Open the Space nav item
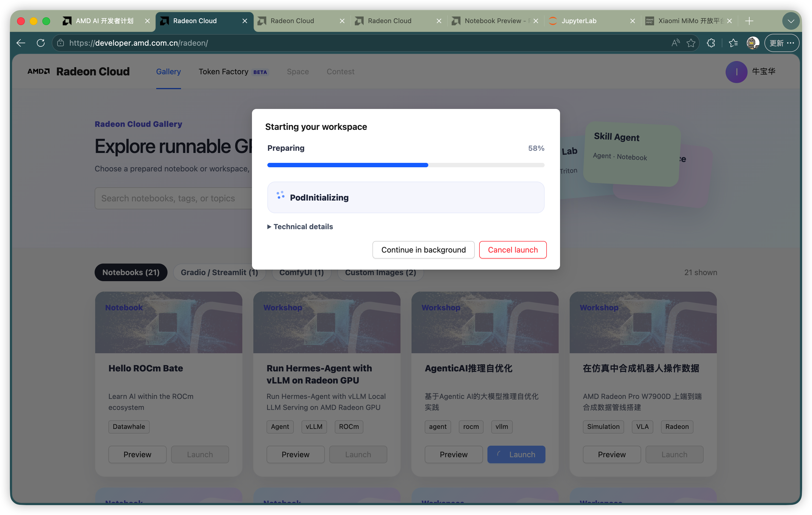 (x=298, y=72)
